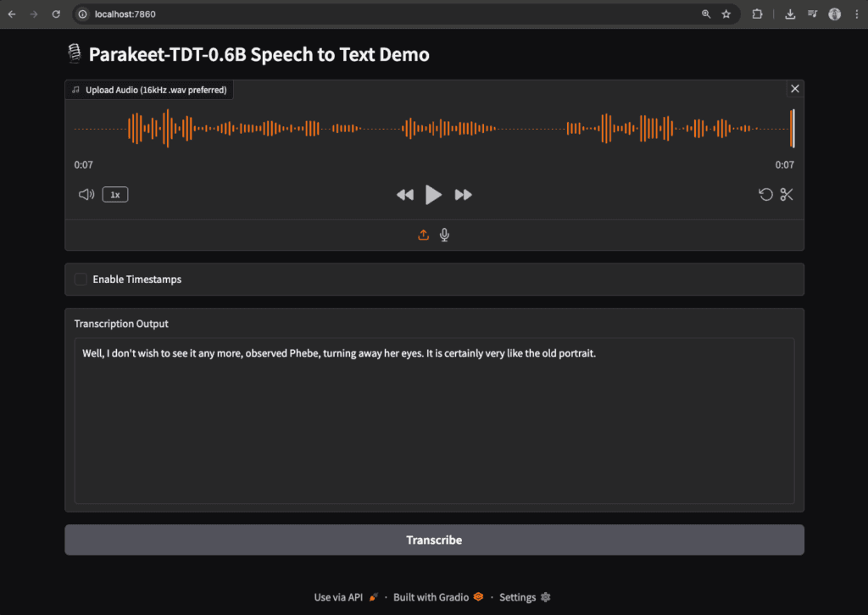
Task: Enable the Timestamps checkbox
Action: (x=81, y=280)
